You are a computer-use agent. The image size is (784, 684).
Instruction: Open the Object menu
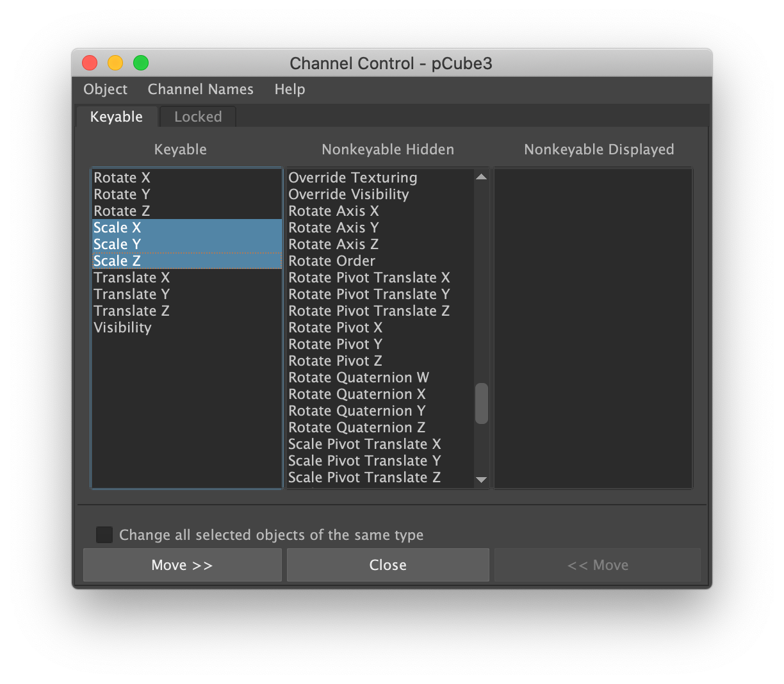click(x=105, y=90)
